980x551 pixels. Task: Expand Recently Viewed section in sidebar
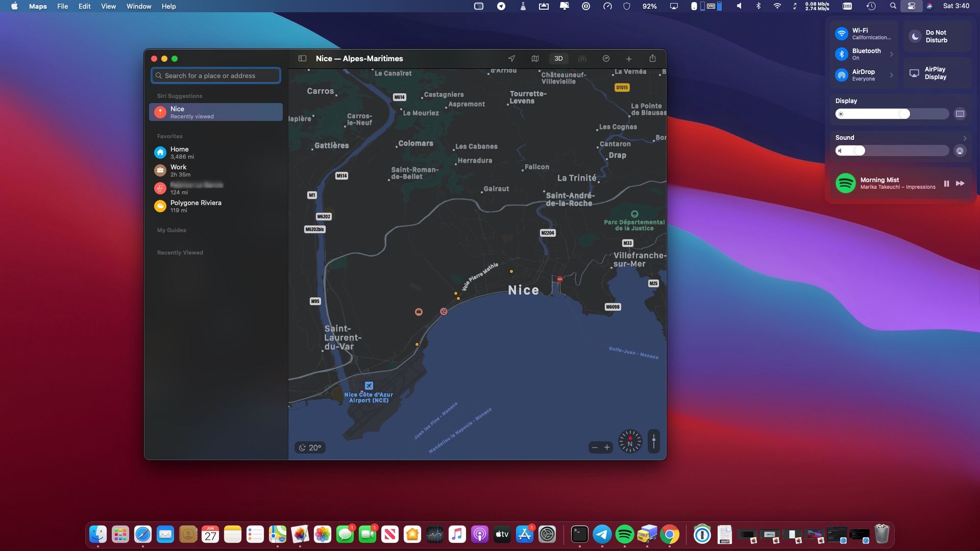pyautogui.click(x=180, y=253)
